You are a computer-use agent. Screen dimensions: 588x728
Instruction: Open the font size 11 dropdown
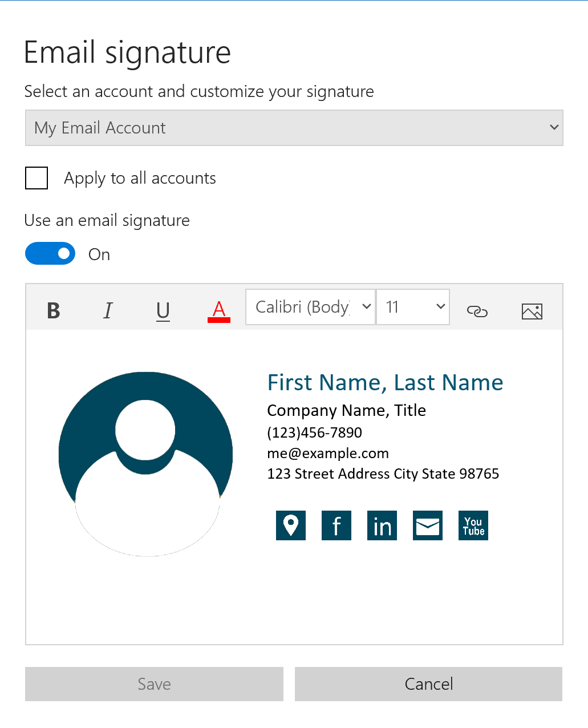413,307
